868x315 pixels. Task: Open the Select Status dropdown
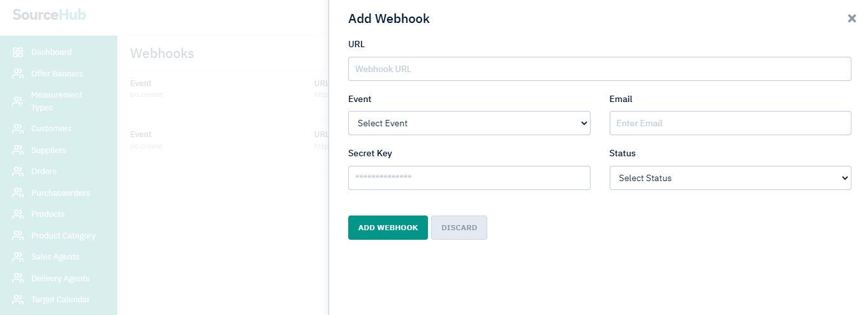point(730,178)
